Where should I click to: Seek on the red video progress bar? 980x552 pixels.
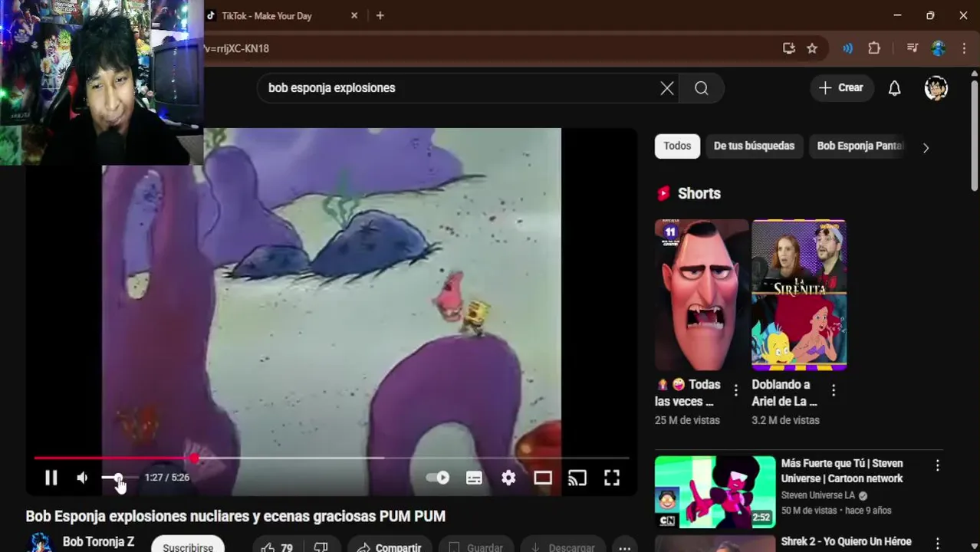tap(331, 458)
